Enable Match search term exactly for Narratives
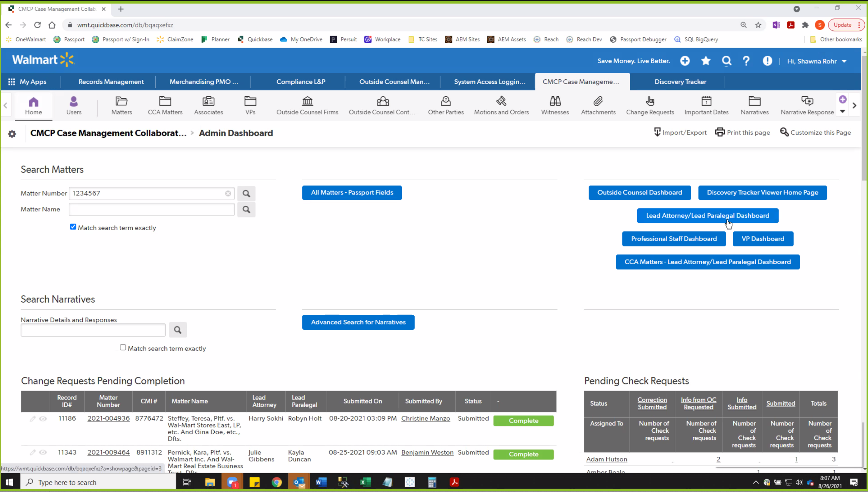Screen dimensions: 868x492 tap(123, 348)
